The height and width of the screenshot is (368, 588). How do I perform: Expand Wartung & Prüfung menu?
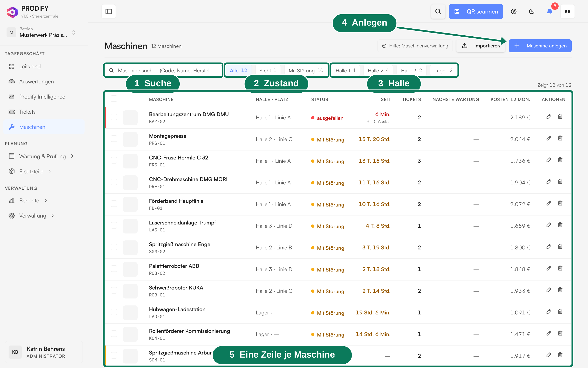tap(44, 156)
